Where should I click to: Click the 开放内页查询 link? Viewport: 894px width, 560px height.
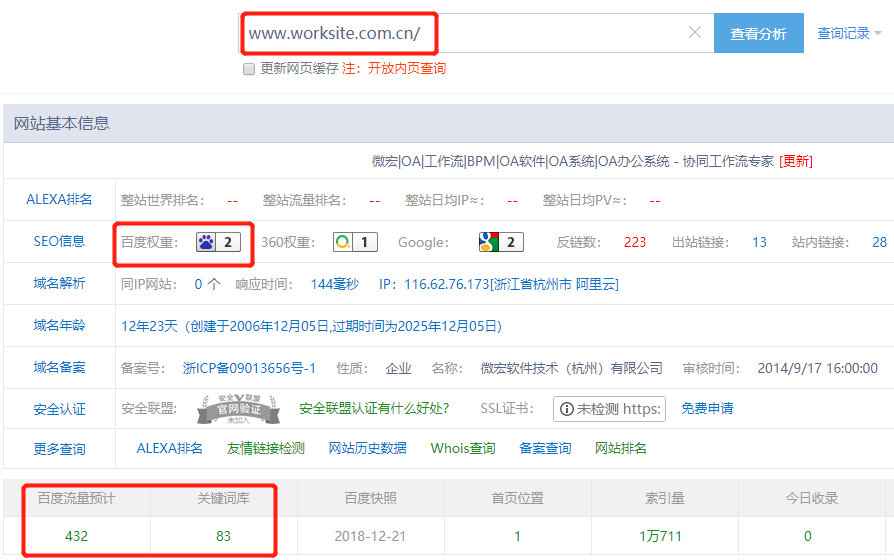pos(407,68)
